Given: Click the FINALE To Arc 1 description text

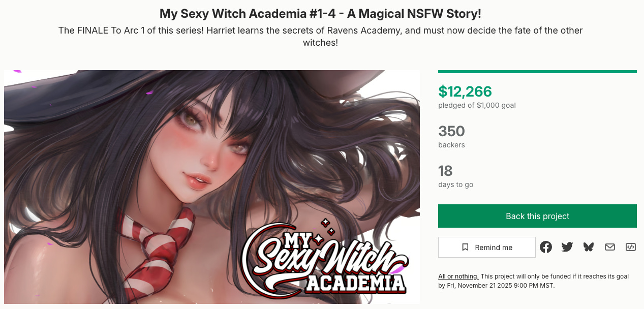Looking at the screenshot, I should (320, 37).
